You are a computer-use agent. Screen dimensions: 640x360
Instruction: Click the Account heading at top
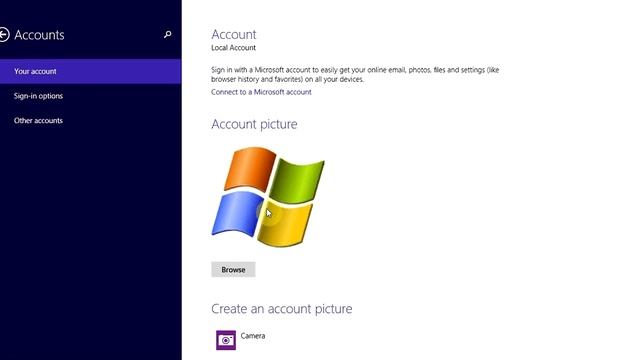click(233, 34)
